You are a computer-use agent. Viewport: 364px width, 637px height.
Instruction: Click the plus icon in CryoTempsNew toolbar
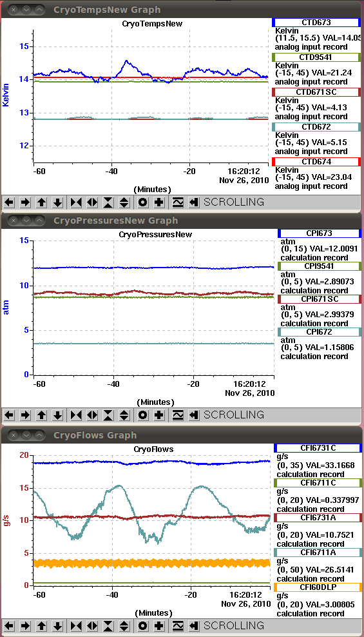click(159, 202)
